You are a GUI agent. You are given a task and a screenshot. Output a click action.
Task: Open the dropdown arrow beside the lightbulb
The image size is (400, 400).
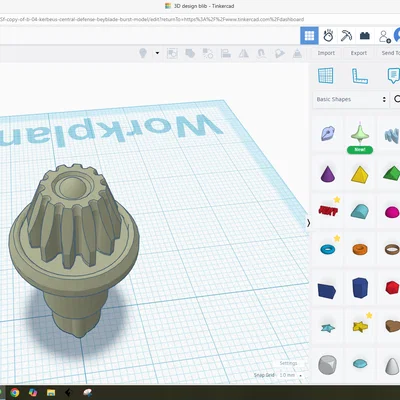[x=157, y=53]
